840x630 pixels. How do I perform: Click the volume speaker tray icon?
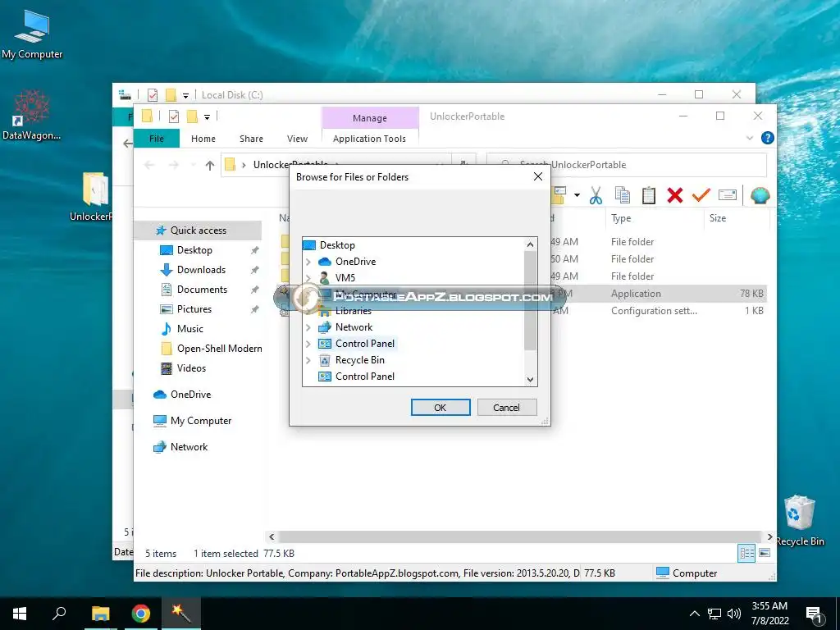tap(734, 614)
